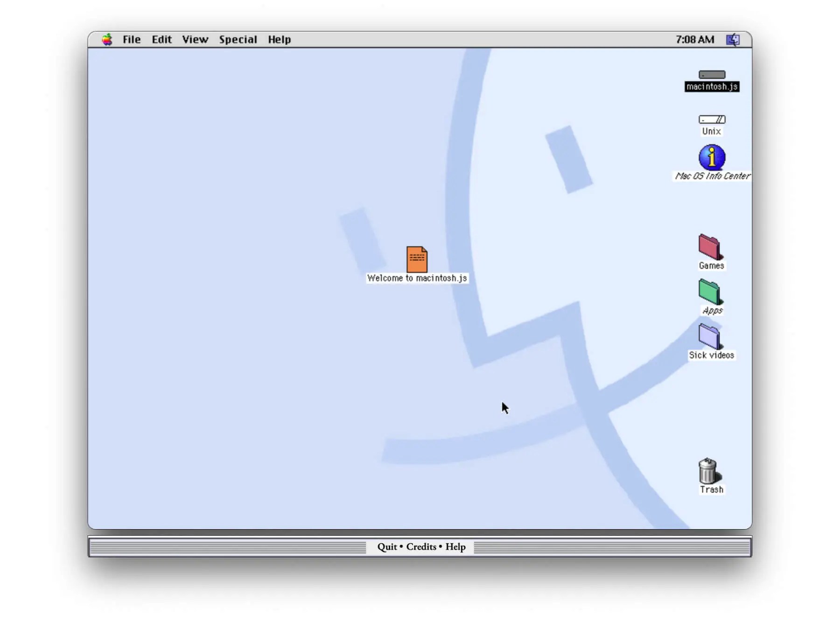Open the Help menu
Viewport: 840px width, 622px height.
click(x=279, y=39)
